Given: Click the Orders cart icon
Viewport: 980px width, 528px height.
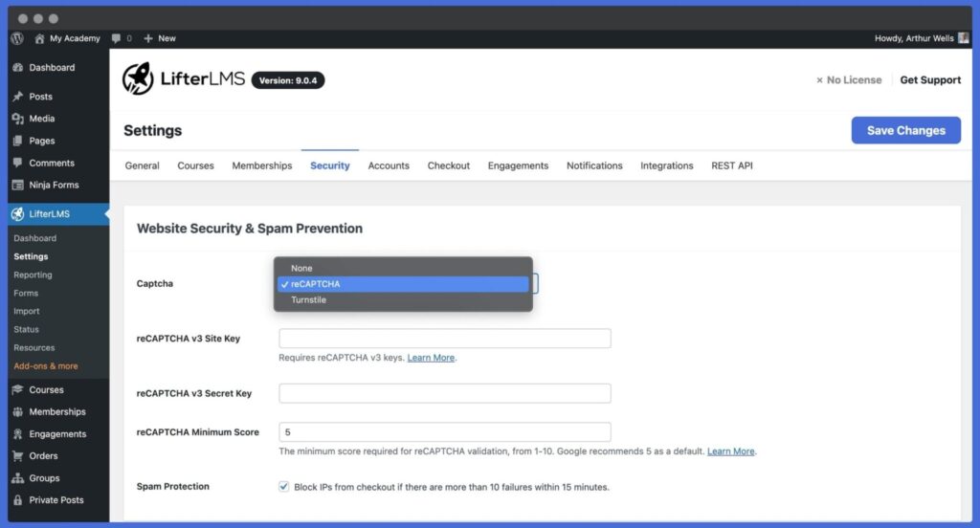Looking at the screenshot, I should pos(18,455).
